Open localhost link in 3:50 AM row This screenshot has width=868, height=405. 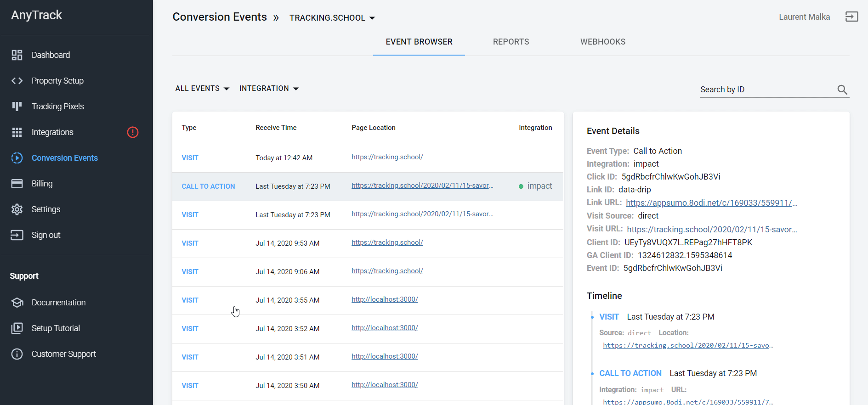point(385,385)
